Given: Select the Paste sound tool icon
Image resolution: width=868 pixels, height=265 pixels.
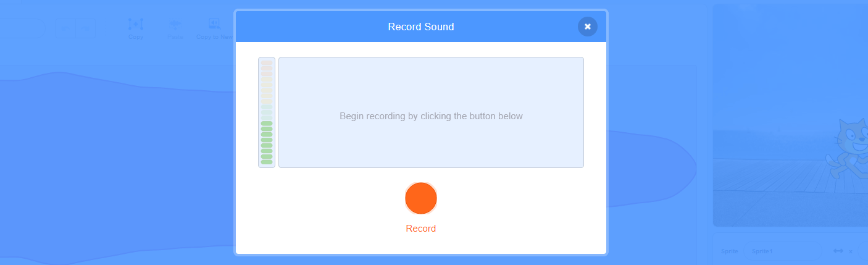Looking at the screenshot, I should pyautogui.click(x=175, y=23).
